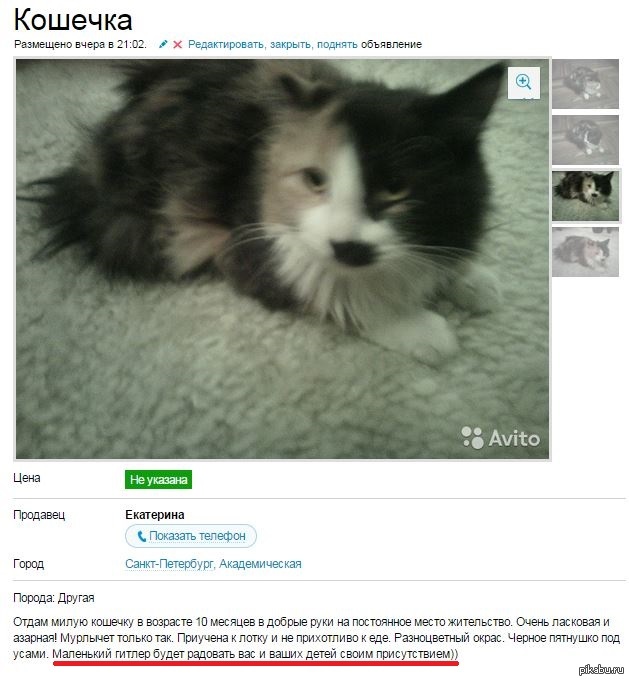The width and height of the screenshot is (629, 681).
Task: Click the pencil edit icon
Action: pyautogui.click(x=163, y=44)
